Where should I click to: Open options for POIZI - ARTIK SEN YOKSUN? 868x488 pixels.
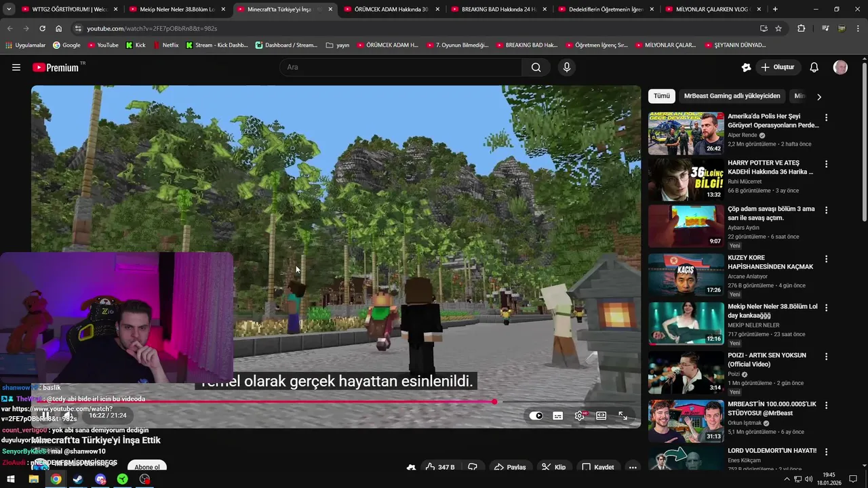click(826, 357)
